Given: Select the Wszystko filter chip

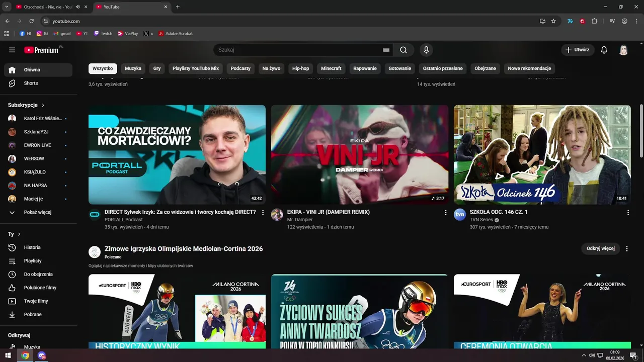Looking at the screenshot, I should tap(103, 68).
